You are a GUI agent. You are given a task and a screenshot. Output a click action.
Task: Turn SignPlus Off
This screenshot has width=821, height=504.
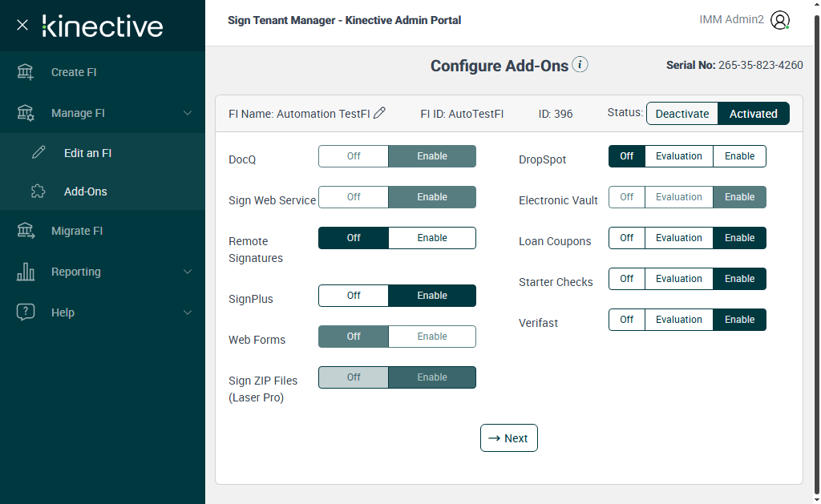354,295
